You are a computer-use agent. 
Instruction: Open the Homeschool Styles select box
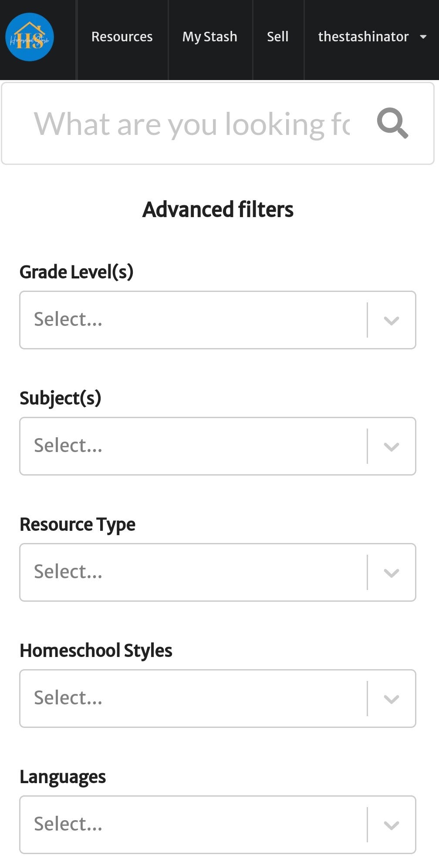click(x=218, y=698)
